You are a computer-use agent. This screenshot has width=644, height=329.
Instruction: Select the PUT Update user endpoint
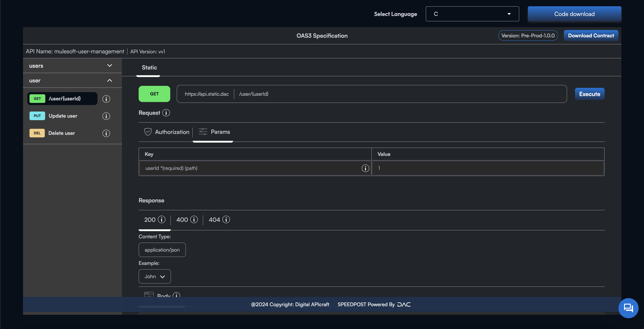[62, 116]
